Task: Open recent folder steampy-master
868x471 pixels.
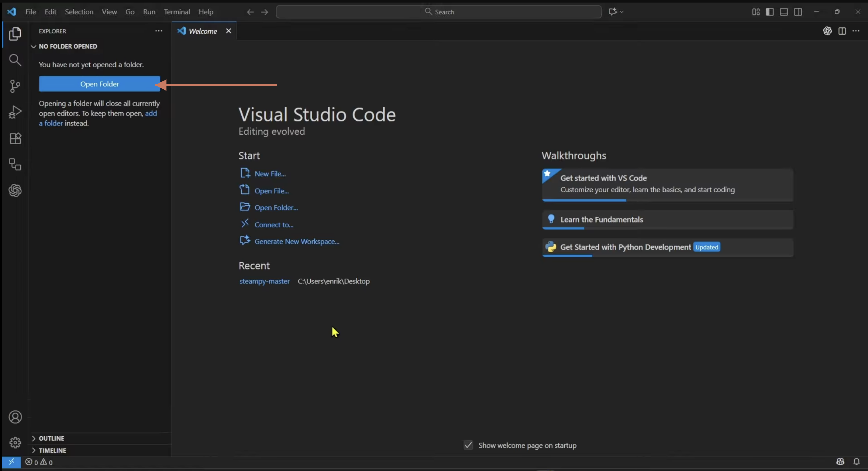Action: pos(264,281)
